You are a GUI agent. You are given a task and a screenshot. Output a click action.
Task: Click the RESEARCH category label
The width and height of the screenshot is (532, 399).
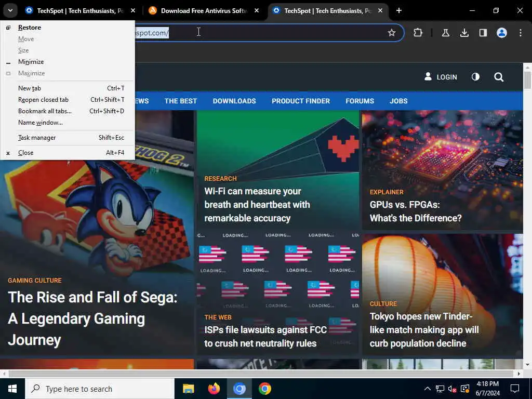220,179
